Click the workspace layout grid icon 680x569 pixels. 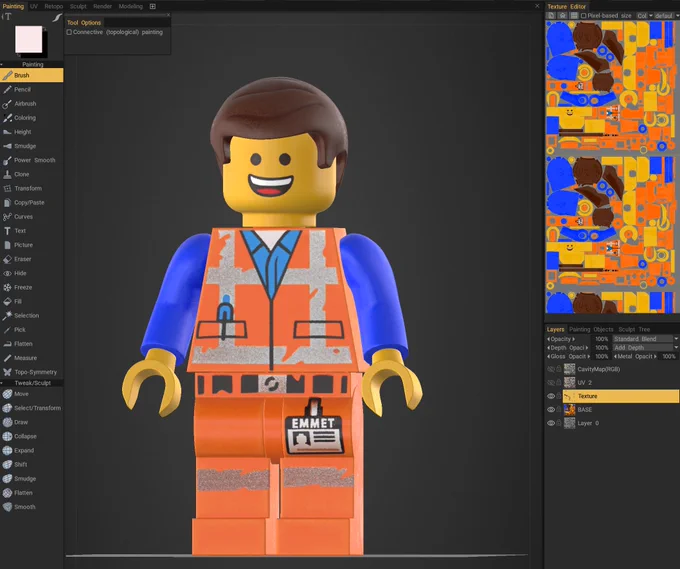pyautogui.click(x=153, y=6)
